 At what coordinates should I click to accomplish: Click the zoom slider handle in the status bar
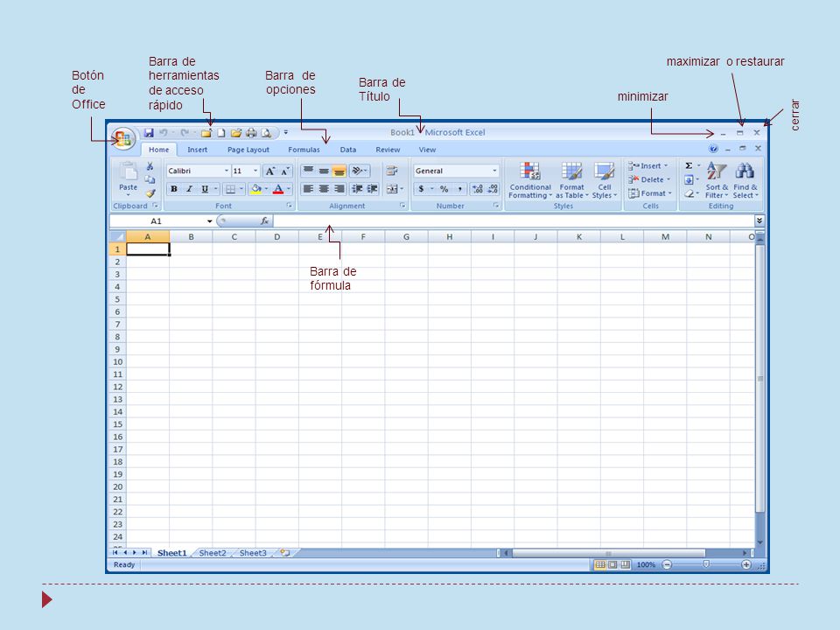pyautogui.click(x=706, y=564)
